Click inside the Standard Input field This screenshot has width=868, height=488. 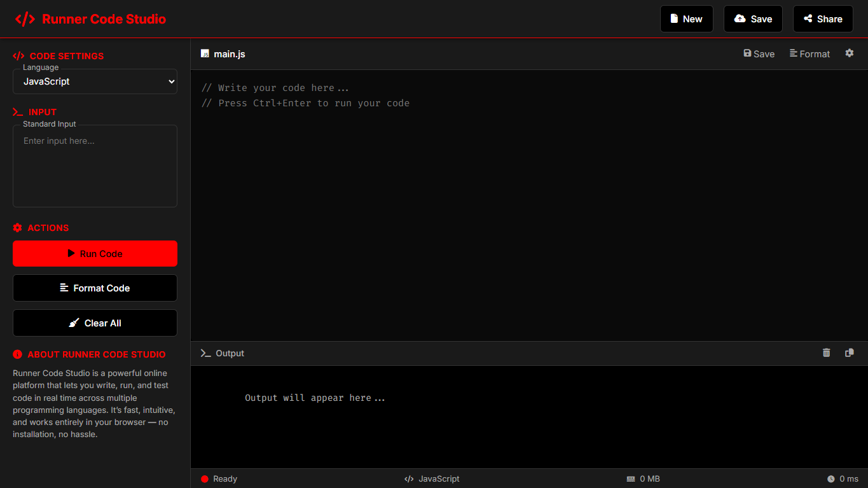pos(95,165)
